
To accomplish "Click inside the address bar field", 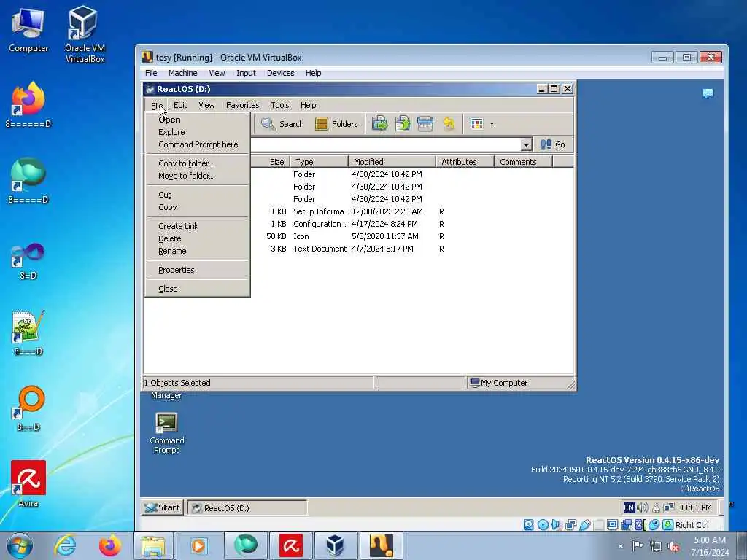I will pyautogui.click(x=385, y=145).
